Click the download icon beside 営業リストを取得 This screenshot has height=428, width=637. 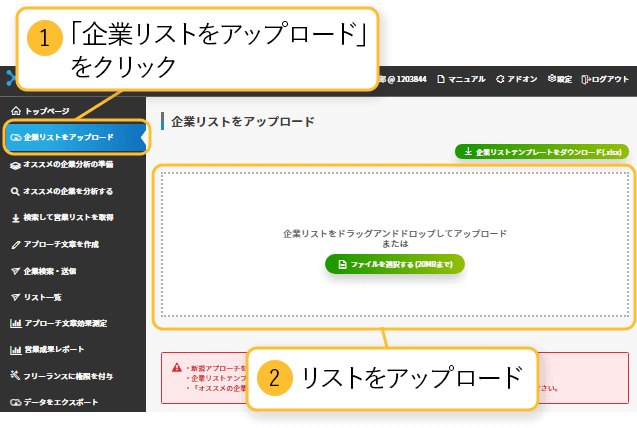tap(15, 218)
